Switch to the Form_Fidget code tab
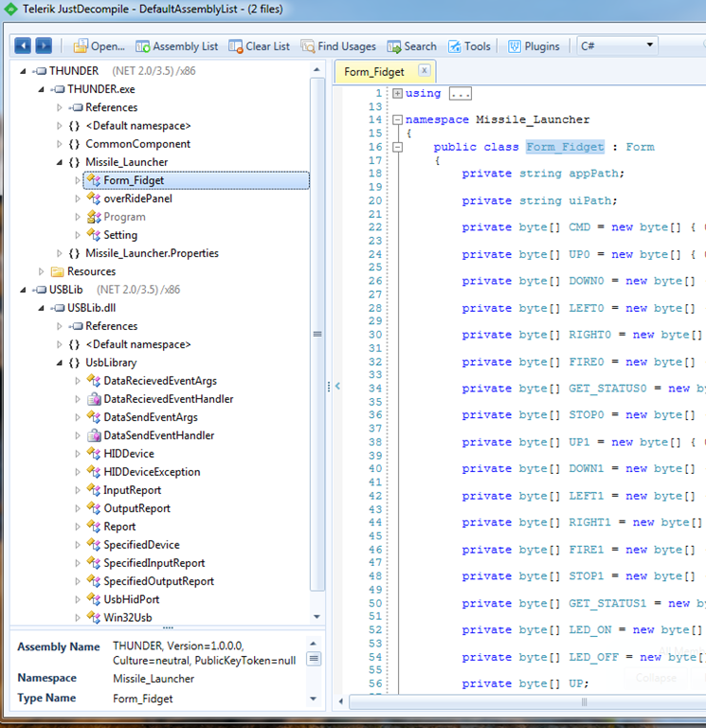The image size is (706, 728). [x=374, y=71]
